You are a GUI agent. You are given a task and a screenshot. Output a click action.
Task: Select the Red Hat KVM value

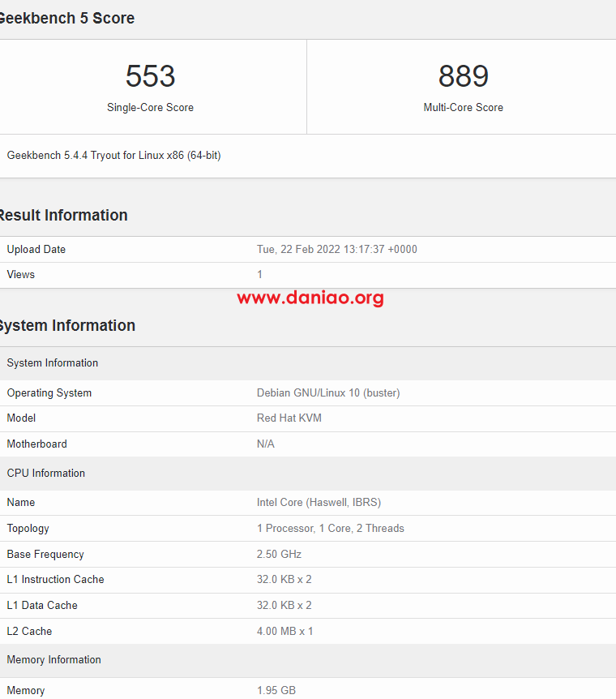click(x=289, y=418)
